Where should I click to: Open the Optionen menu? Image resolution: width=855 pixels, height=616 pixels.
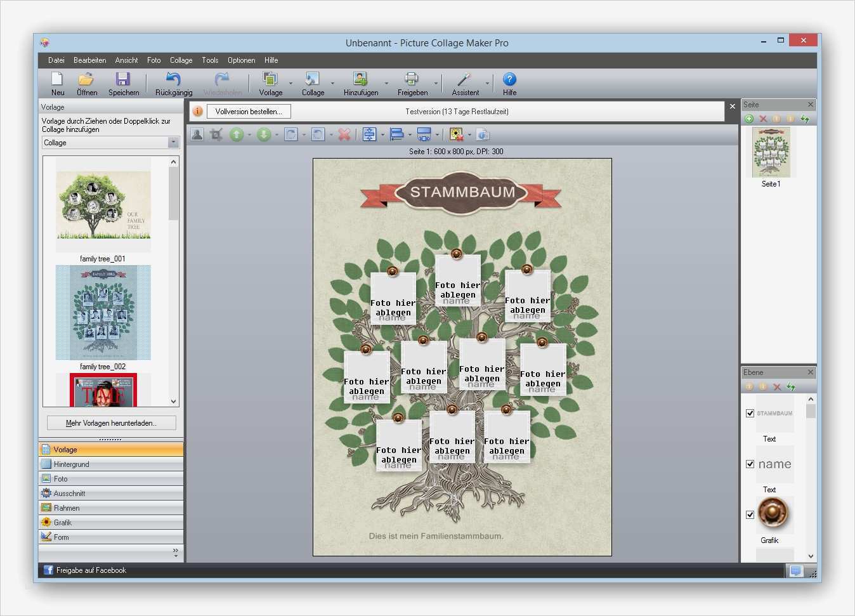(241, 60)
